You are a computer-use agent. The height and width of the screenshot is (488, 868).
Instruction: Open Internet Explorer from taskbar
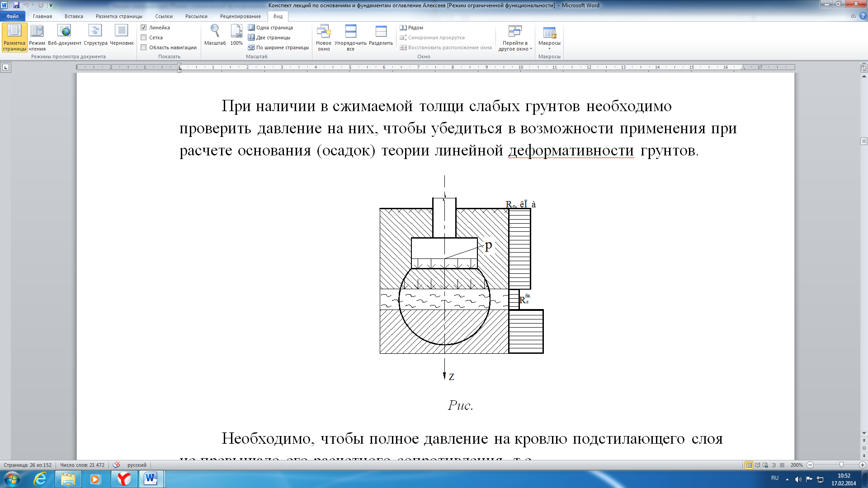(x=41, y=479)
